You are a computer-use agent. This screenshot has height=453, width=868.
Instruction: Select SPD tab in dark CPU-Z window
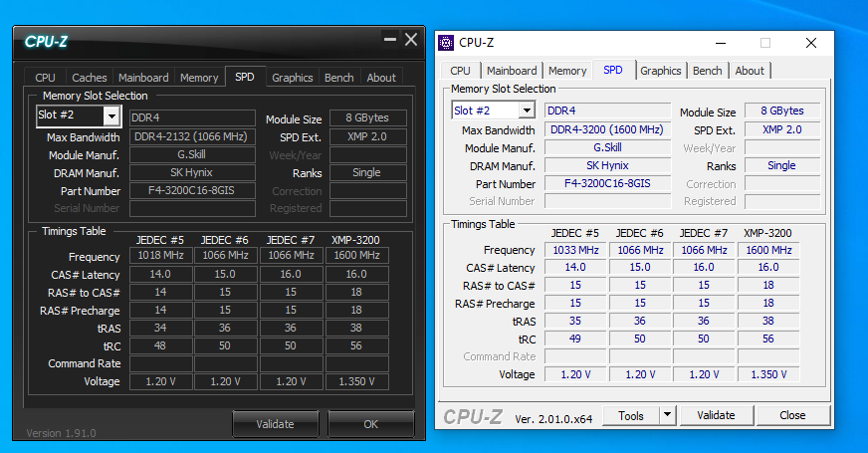point(245,77)
